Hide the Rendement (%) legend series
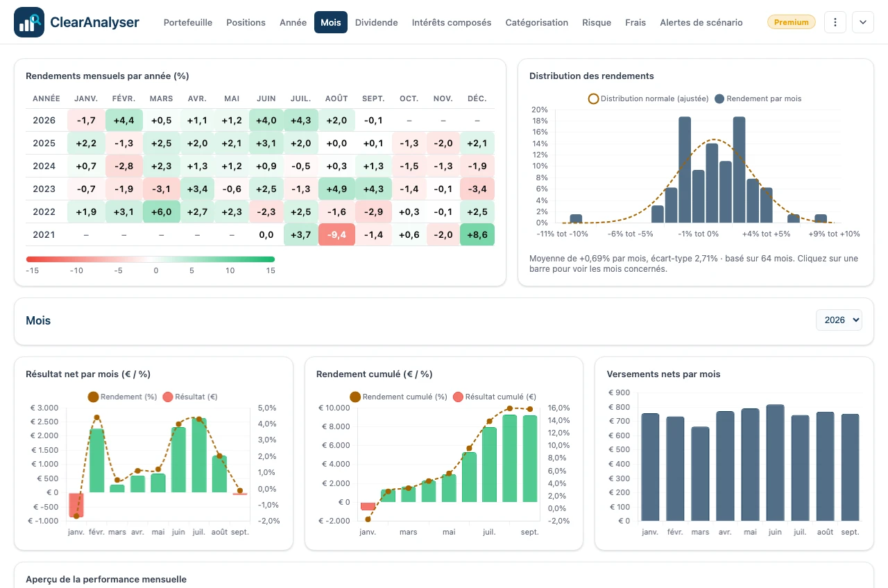Screen dimensions: 888x588 (122, 397)
